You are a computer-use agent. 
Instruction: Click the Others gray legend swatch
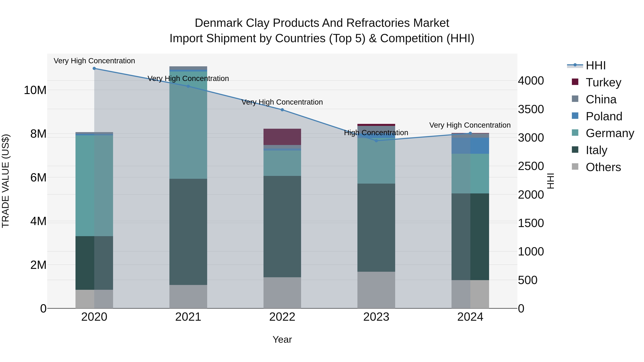575,166
